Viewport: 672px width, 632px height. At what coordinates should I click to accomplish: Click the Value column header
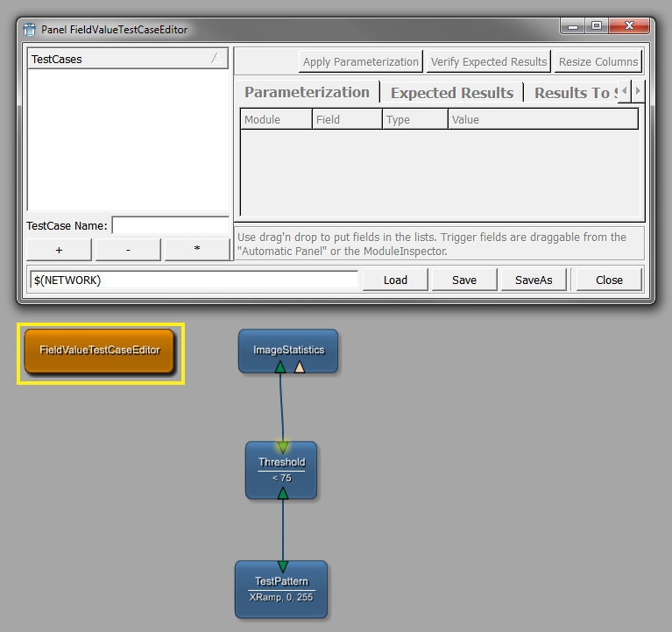coord(542,119)
